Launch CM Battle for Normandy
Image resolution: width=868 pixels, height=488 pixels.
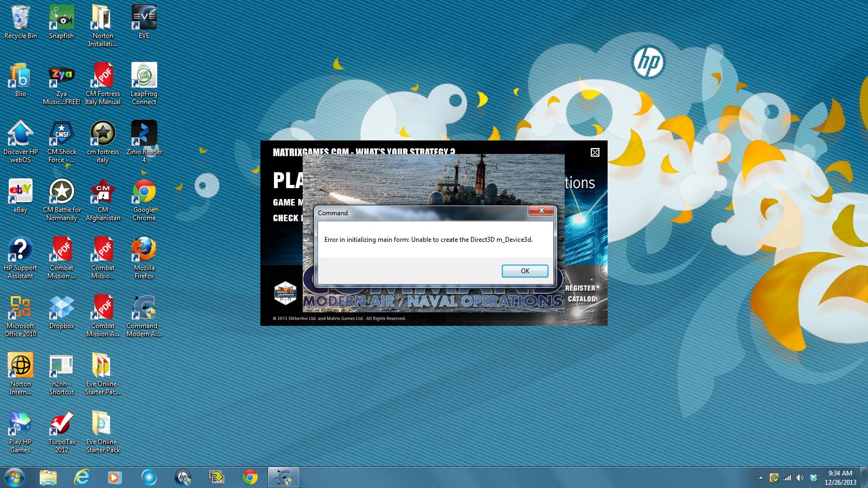pos(61,200)
